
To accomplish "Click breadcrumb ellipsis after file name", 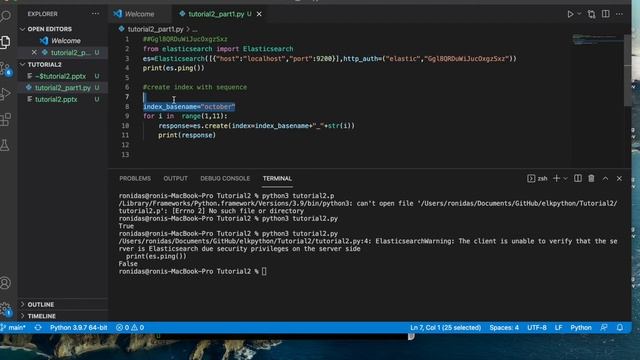I will (x=195, y=29).
